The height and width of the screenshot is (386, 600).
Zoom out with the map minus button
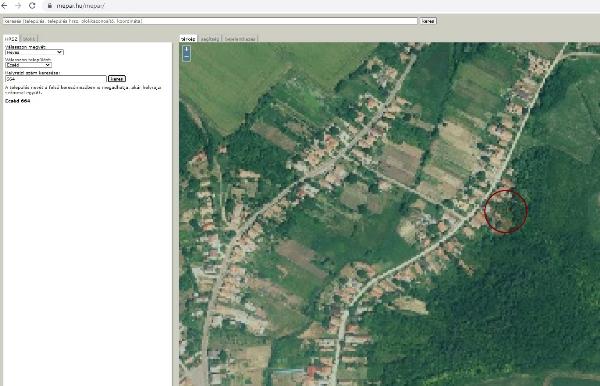coord(186,58)
